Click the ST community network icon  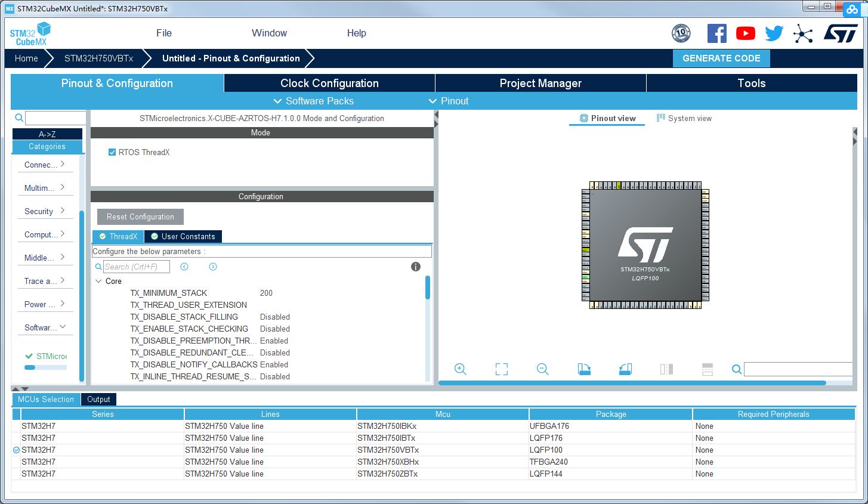(x=803, y=33)
